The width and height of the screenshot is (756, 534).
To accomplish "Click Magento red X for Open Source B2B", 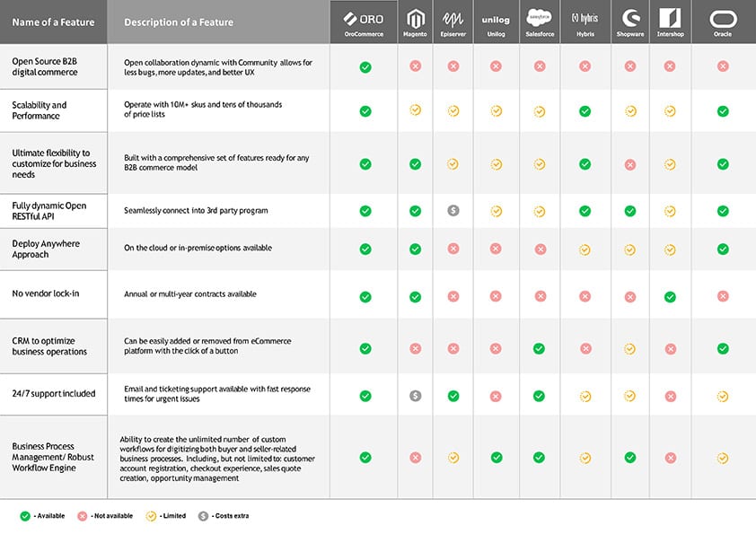I will pos(415,66).
